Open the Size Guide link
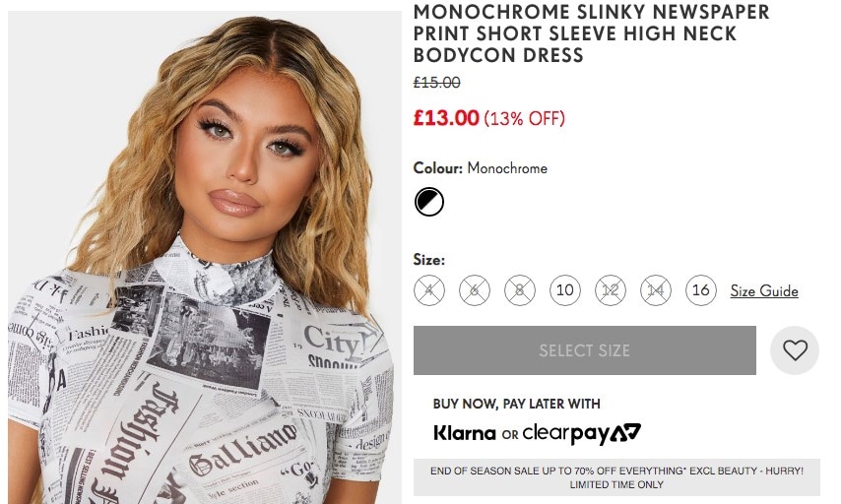 click(764, 291)
